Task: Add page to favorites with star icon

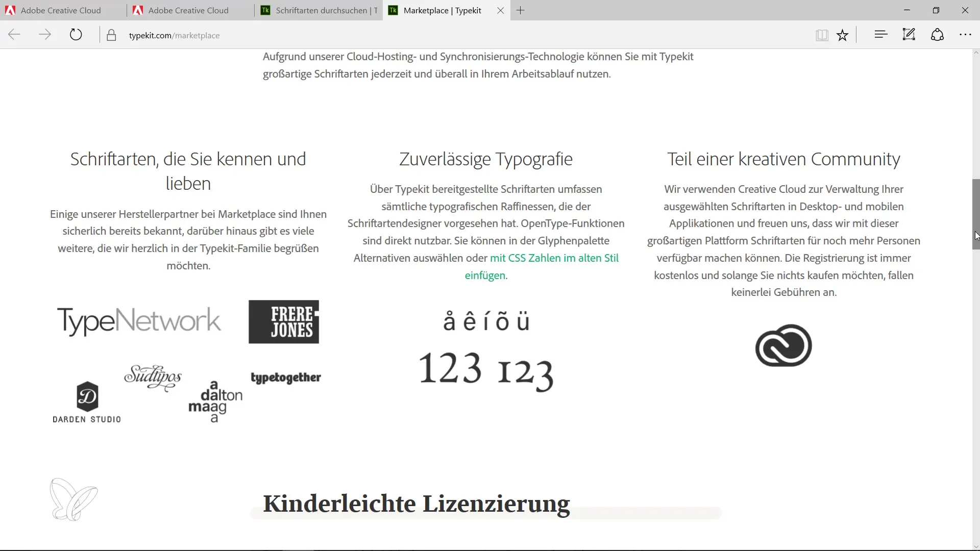Action: 843,35
